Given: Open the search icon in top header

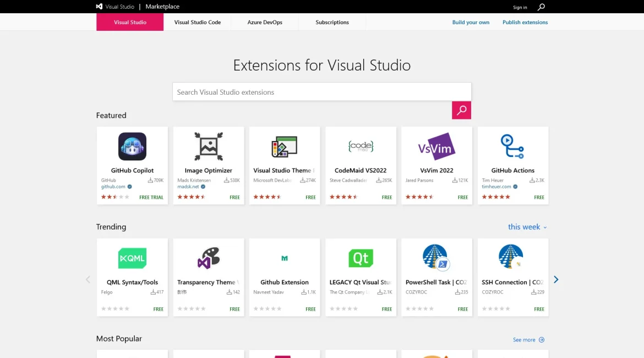Looking at the screenshot, I should click(541, 7).
